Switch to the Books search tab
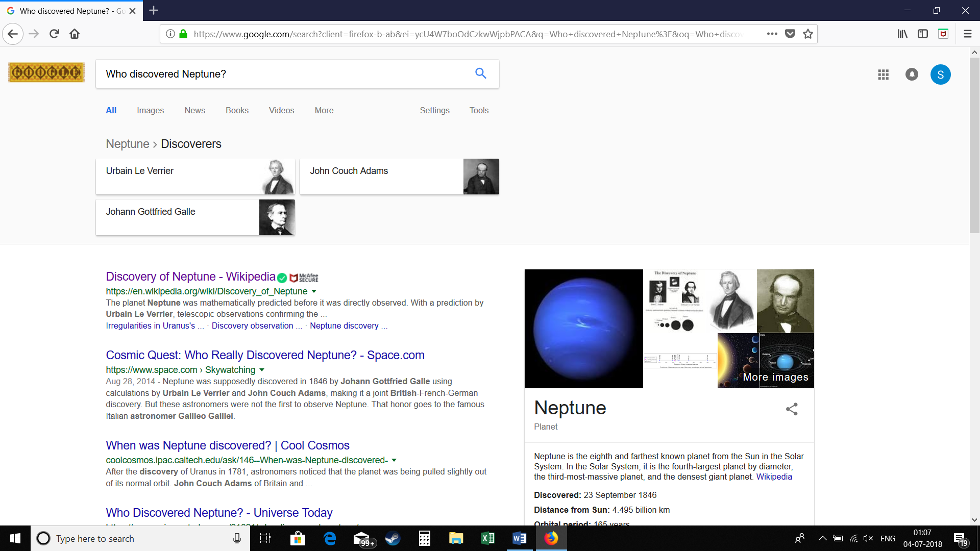This screenshot has width=980, height=551. click(x=237, y=110)
